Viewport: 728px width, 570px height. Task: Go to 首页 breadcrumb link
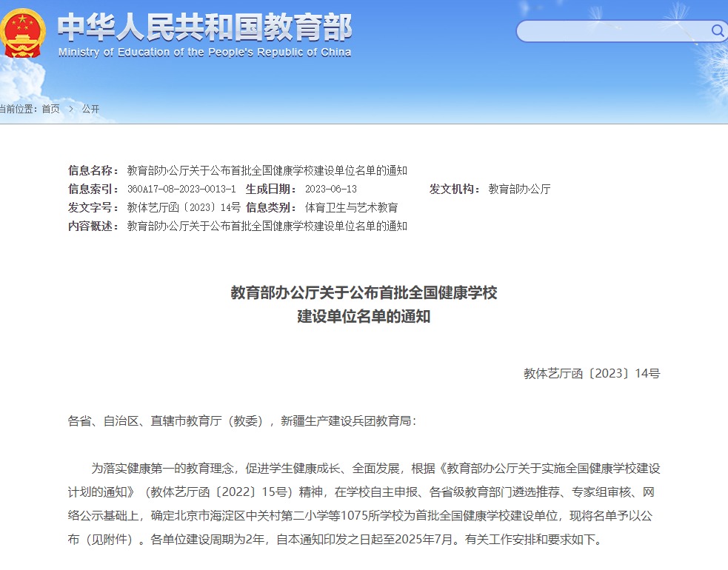50,109
